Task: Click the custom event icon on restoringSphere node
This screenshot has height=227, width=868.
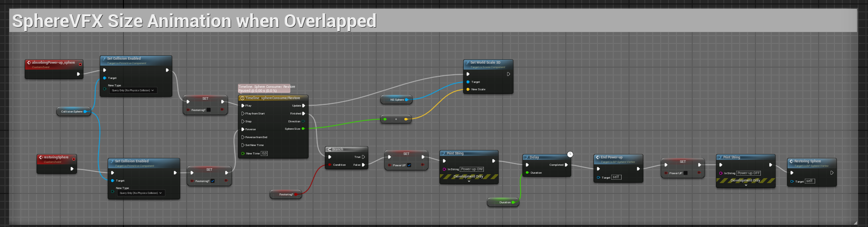Action: [x=40, y=158]
